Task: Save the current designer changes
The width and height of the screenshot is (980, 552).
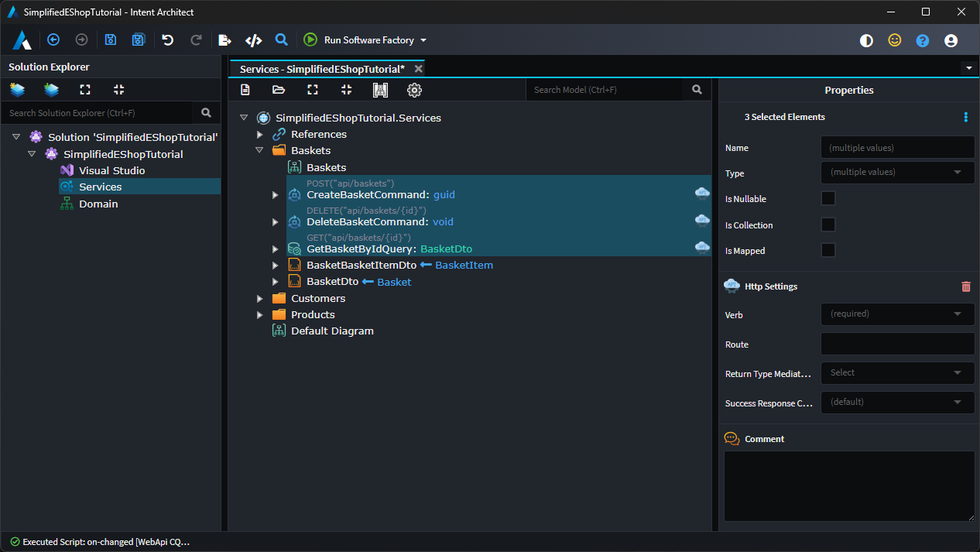Action: click(x=111, y=40)
